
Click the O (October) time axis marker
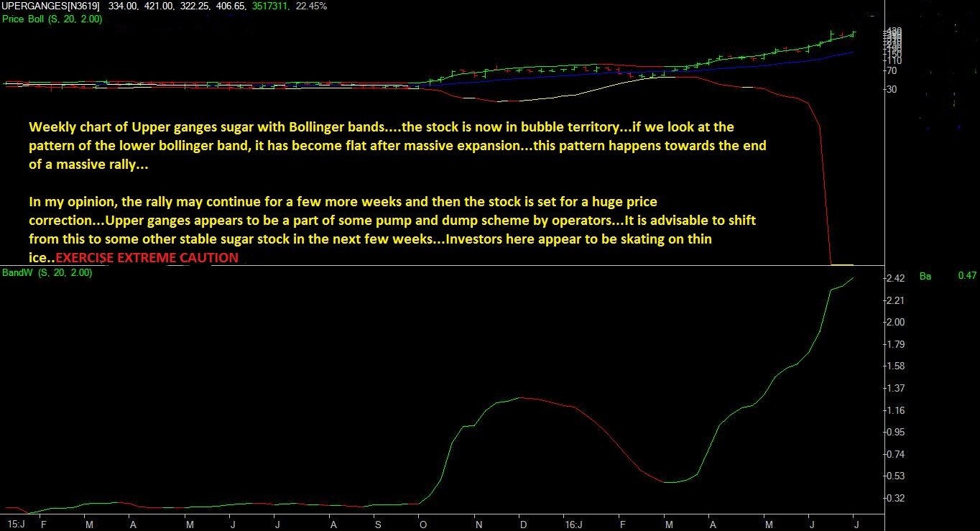click(423, 525)
